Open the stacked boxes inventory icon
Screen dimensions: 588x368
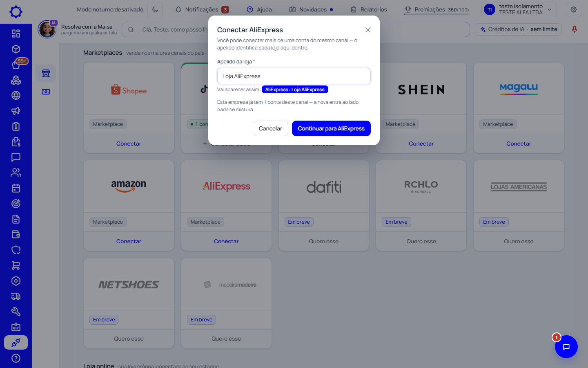(16, 80)
